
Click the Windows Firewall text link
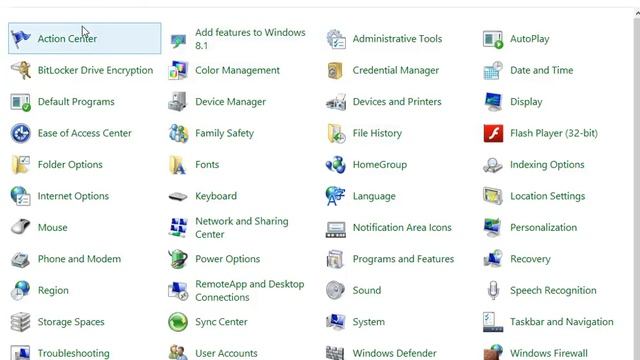click(549, 353)
